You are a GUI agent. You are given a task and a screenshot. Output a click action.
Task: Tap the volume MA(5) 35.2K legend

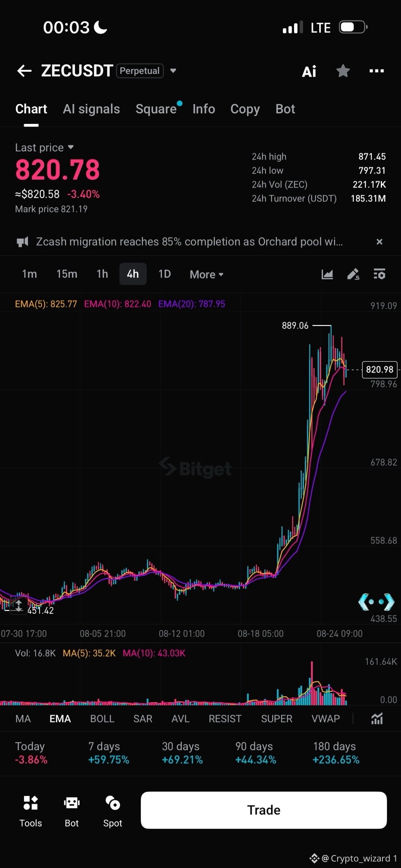[x=89, y=653]
